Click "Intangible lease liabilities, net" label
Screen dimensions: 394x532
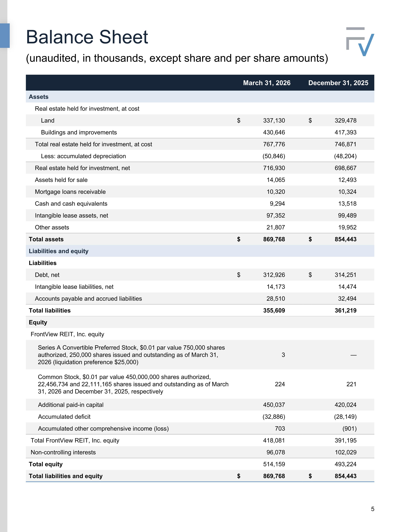click(x=74, y=287)
